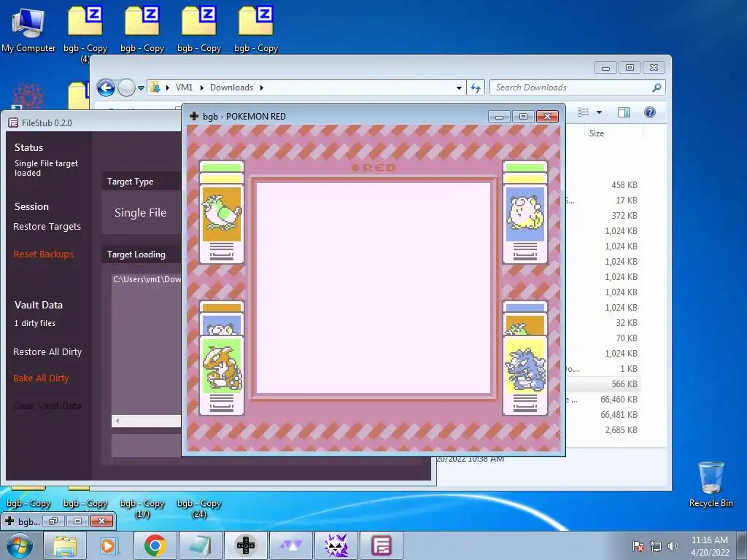Toggle the preview pane icon in Explorer
The height and width of the screenshot is (560, 747).
coord(623,112)
